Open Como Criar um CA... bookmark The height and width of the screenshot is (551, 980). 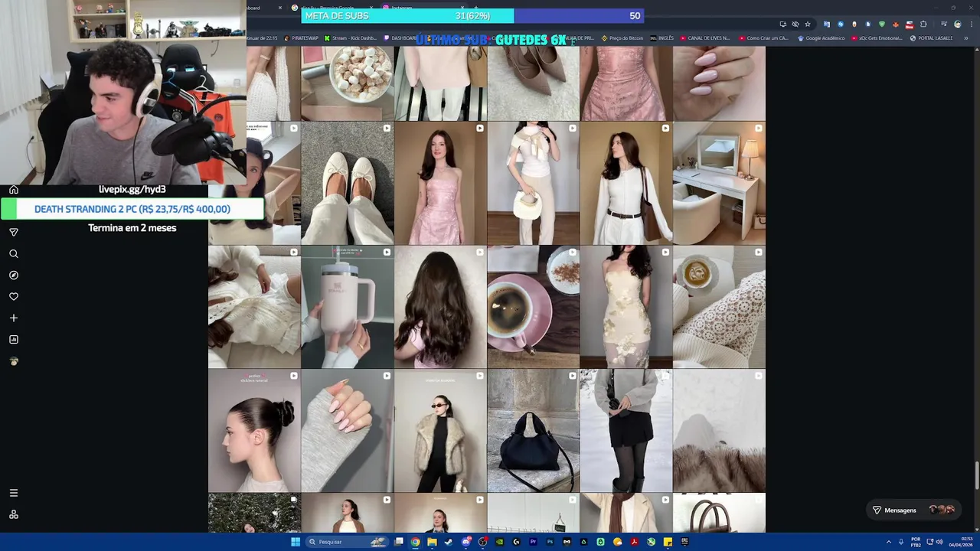point(763,37)
